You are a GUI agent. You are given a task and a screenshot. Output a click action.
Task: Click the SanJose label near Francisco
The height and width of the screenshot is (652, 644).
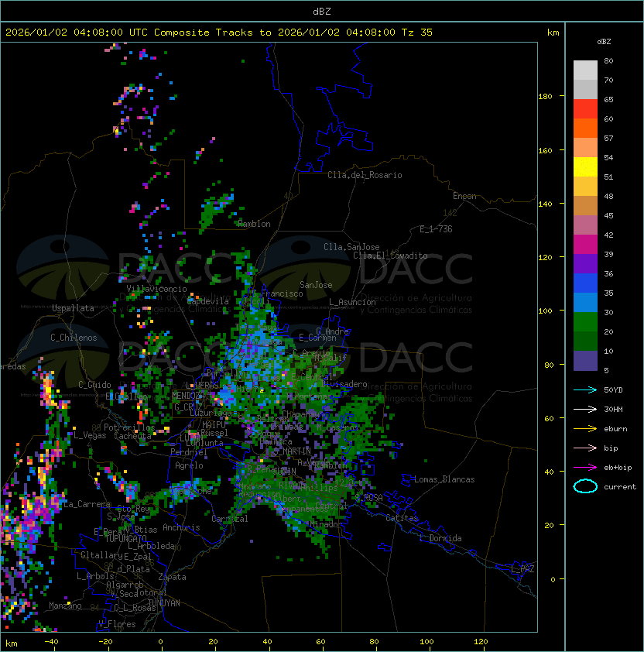[x=316, y=285]
